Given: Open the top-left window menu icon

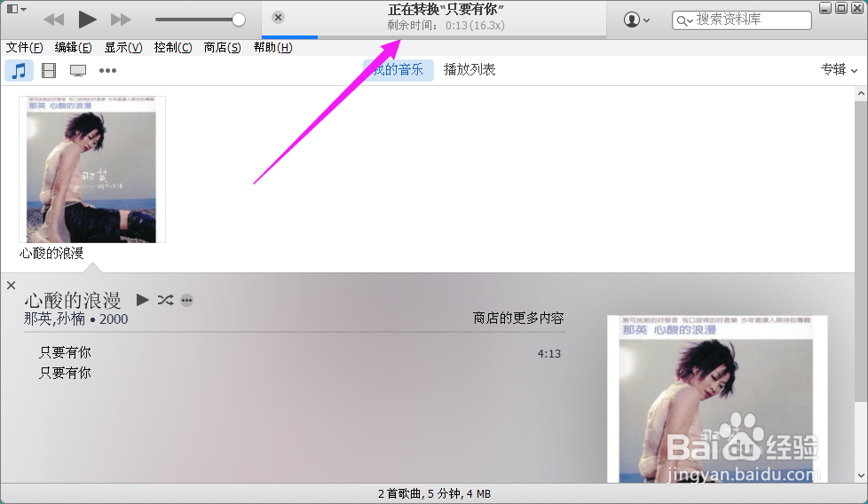Looking at the screenshot, I should tap(15, 9).
